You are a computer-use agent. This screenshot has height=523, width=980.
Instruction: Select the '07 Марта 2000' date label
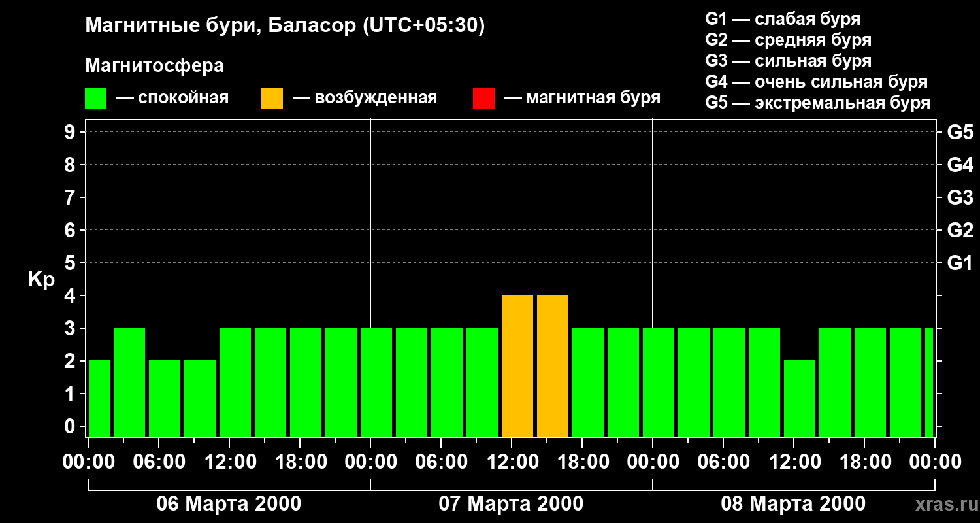coord(511,504)
